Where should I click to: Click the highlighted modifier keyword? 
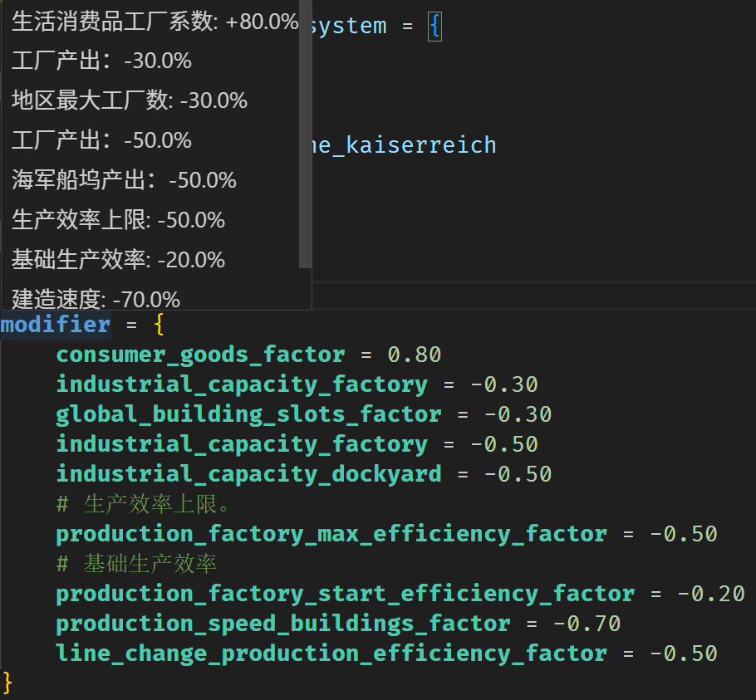tap(56, 325)
